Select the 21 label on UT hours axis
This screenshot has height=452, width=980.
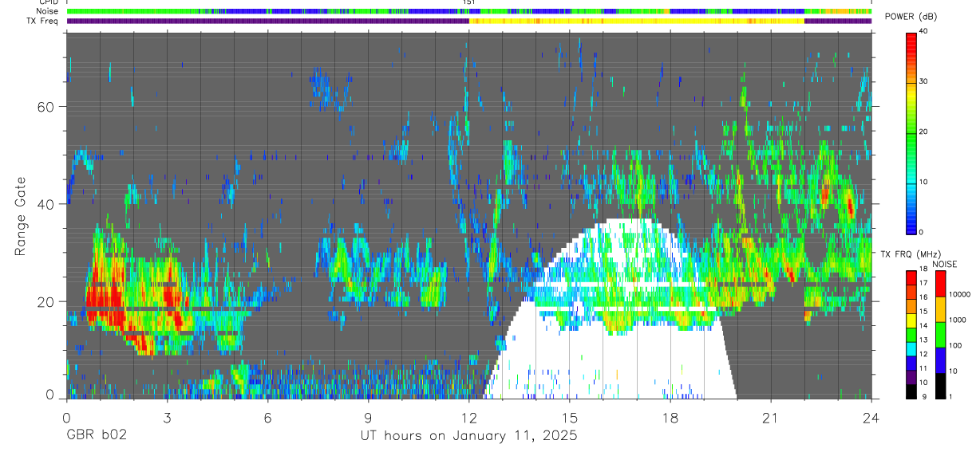click(771, 418)
